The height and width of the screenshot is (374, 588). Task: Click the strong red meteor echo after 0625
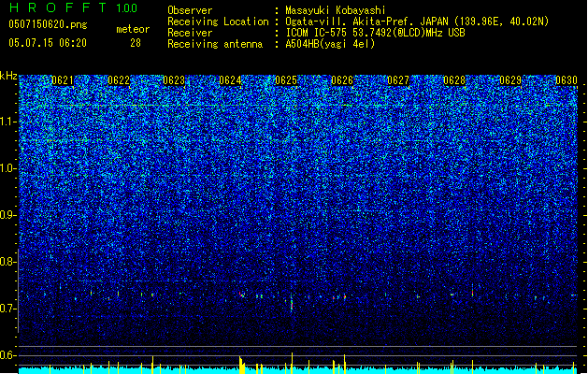(x=292, y=304)
